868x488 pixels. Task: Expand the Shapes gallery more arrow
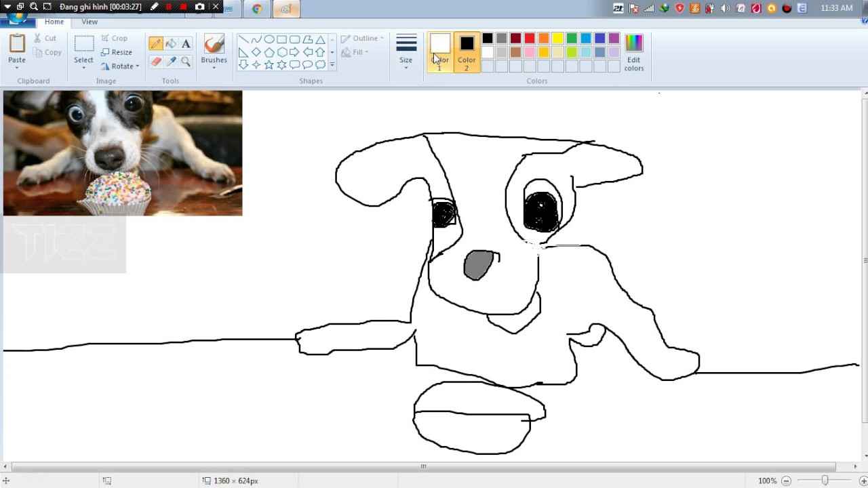[332, 65]
